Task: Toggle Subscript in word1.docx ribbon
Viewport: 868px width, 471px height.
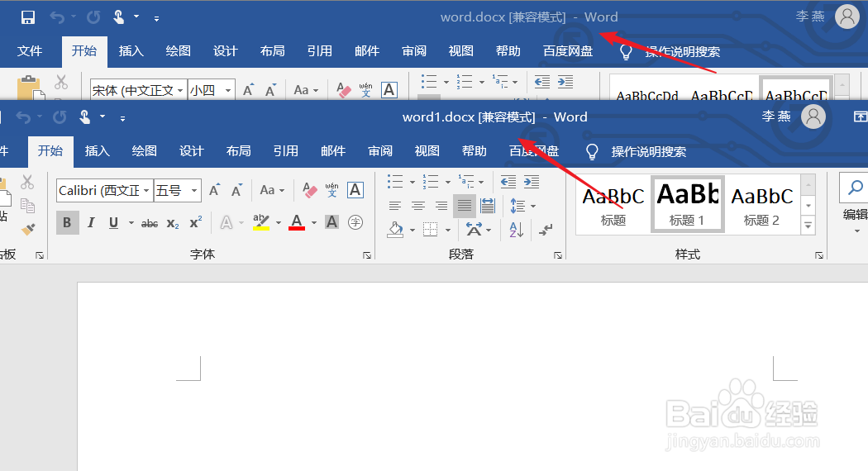Action: (x=173, y=224)
